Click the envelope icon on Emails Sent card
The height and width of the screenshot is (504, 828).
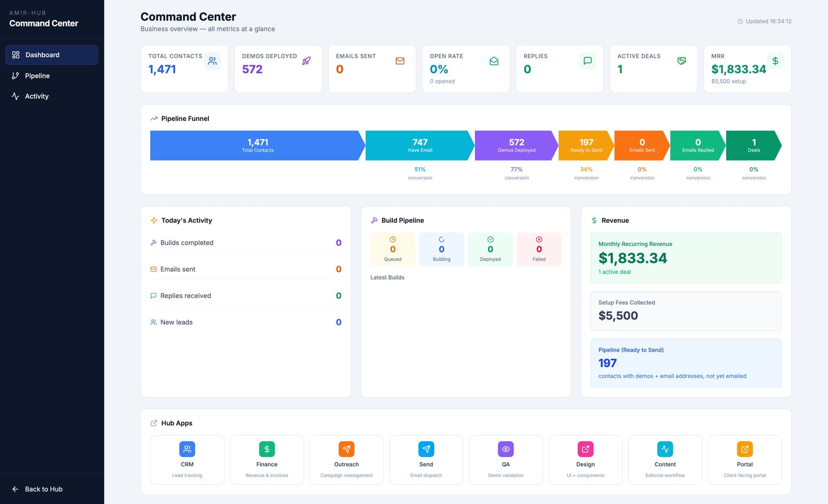400,61
